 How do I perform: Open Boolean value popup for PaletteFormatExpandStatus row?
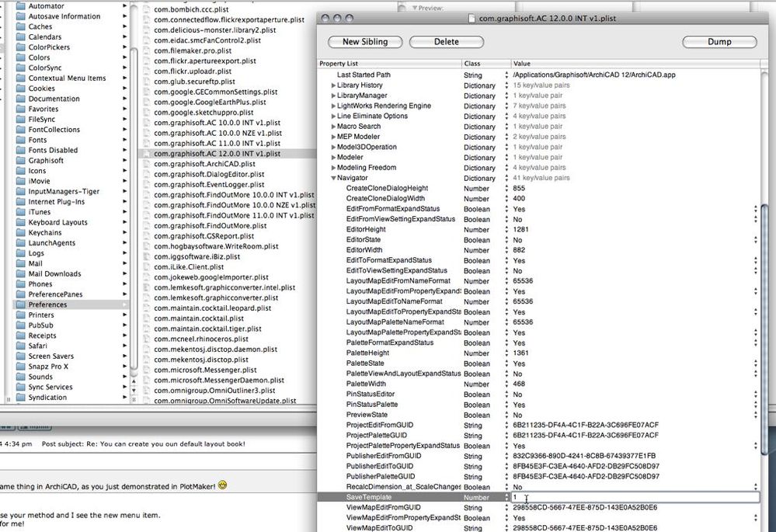coord(755,343)
